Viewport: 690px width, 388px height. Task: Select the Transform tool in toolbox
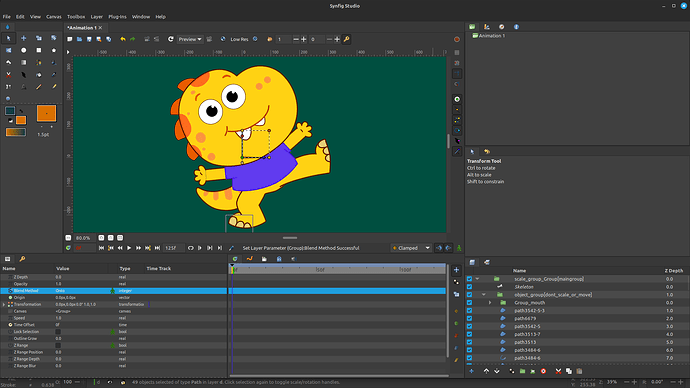[8, 38]
